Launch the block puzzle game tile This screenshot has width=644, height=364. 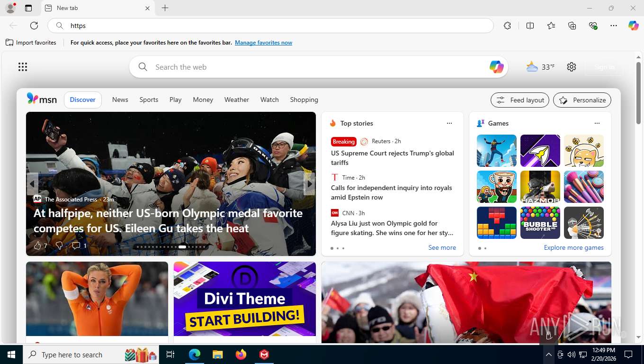[x=497, y=223]
